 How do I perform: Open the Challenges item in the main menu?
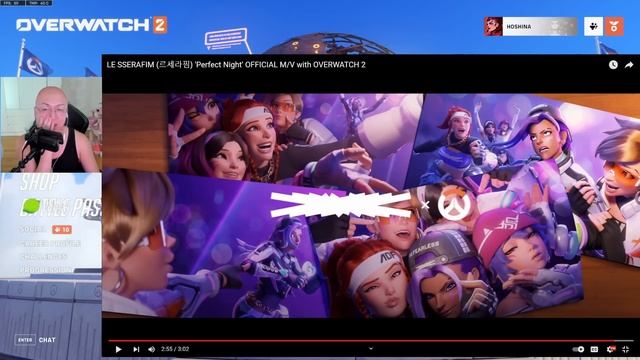click(x=43, y=257)
